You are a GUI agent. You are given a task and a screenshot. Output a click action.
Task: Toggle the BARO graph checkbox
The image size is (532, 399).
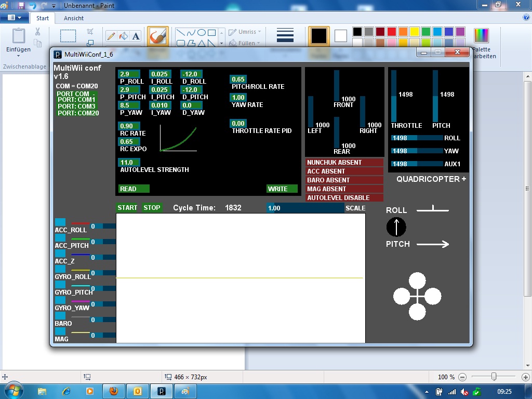click(60, 316)
